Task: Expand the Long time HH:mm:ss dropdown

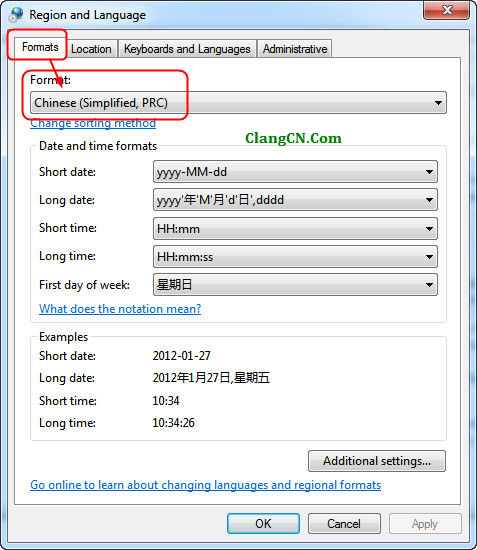Action: [295, 257]
